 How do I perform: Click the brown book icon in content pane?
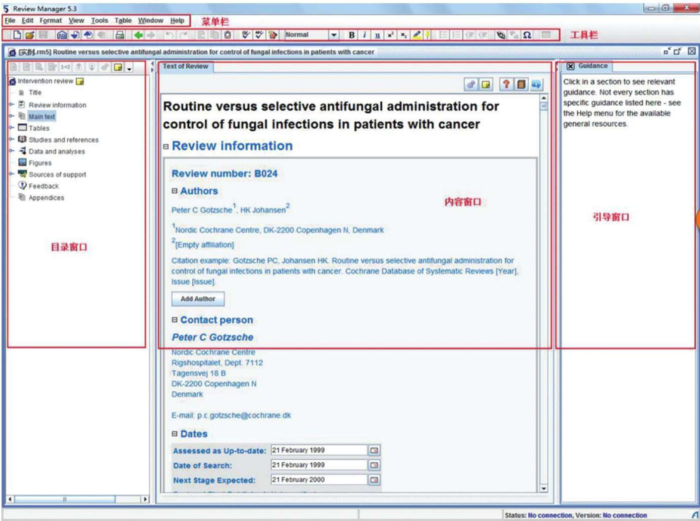(521, 84)
